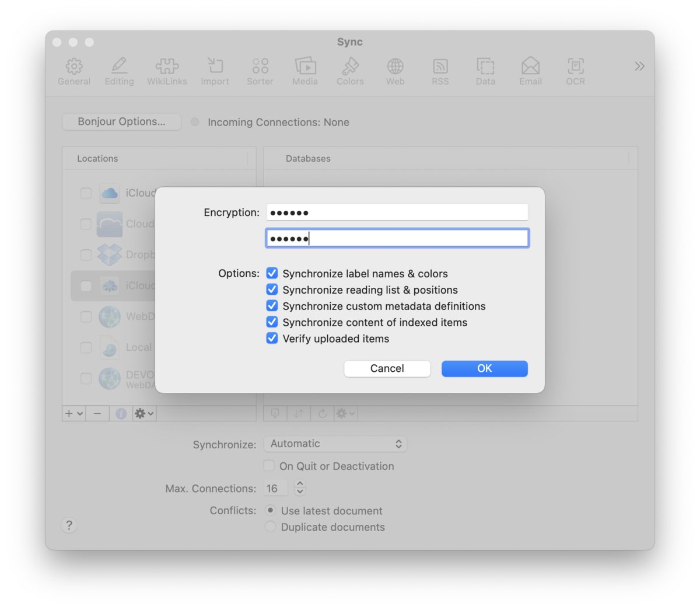700x610 pixels.
Task: Open the Import preferences pane
Action: pyautogui.click(x=215, y=72)
